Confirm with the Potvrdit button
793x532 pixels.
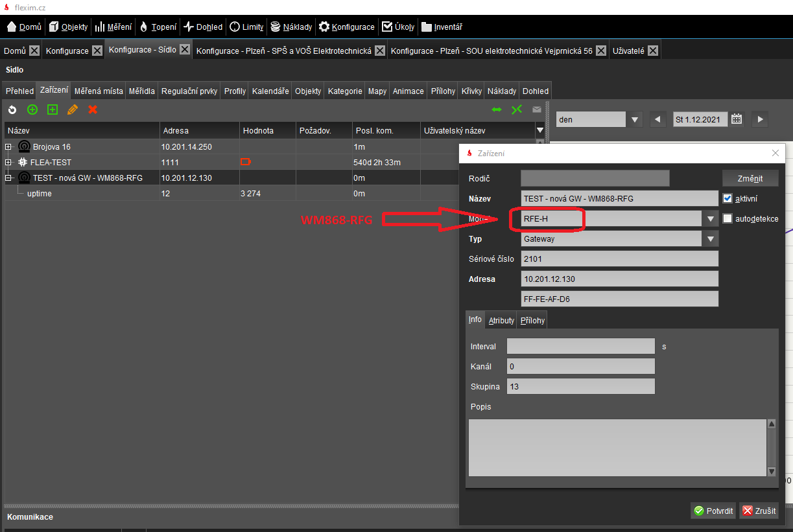713,511
